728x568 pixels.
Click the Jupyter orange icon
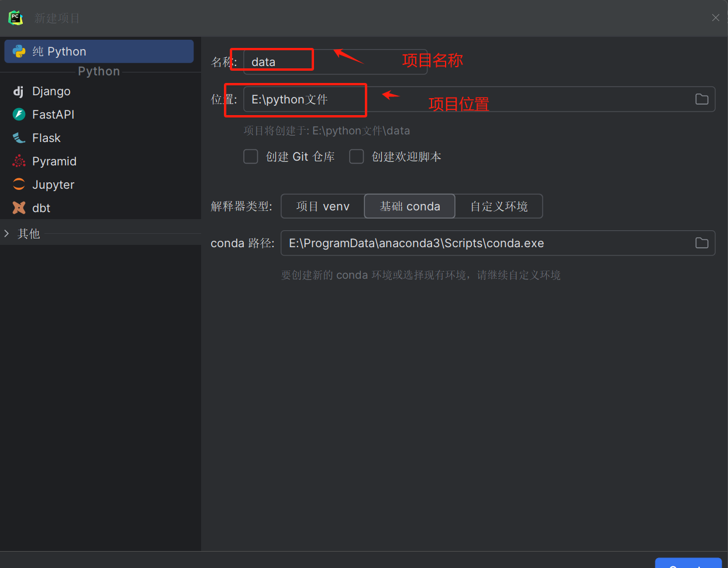(x=19, y=185)
